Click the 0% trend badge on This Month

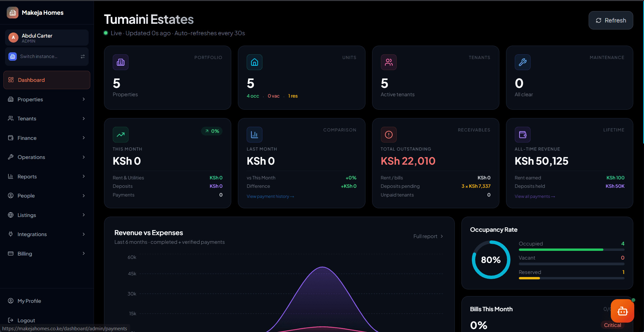(x=212, y=131)
